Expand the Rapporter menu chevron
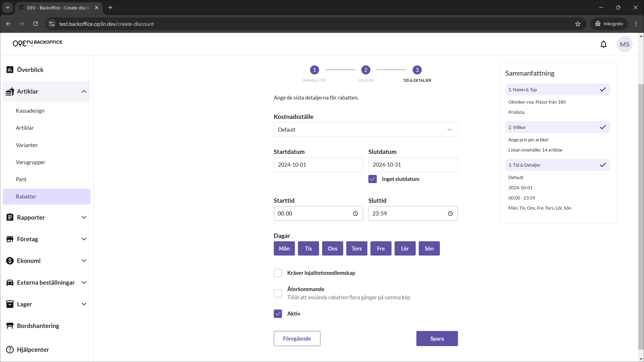Image resolution: width=644 pixels, height=362 pixels. coord(84,217)
